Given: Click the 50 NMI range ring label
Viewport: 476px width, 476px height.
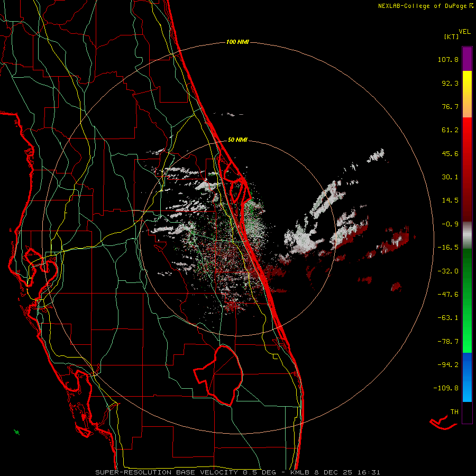Looking at the screenshot, I should point(237,140).
